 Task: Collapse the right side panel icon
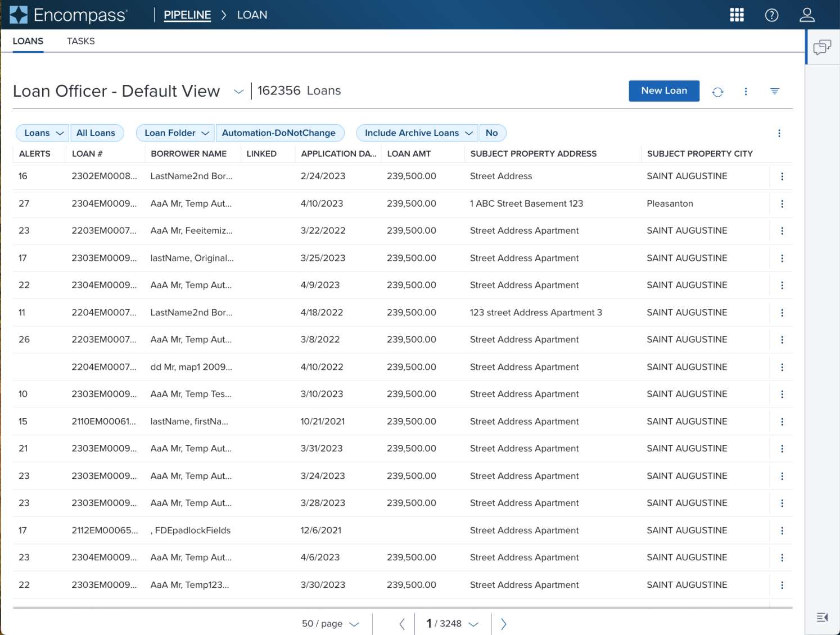[x=822, y=618]
